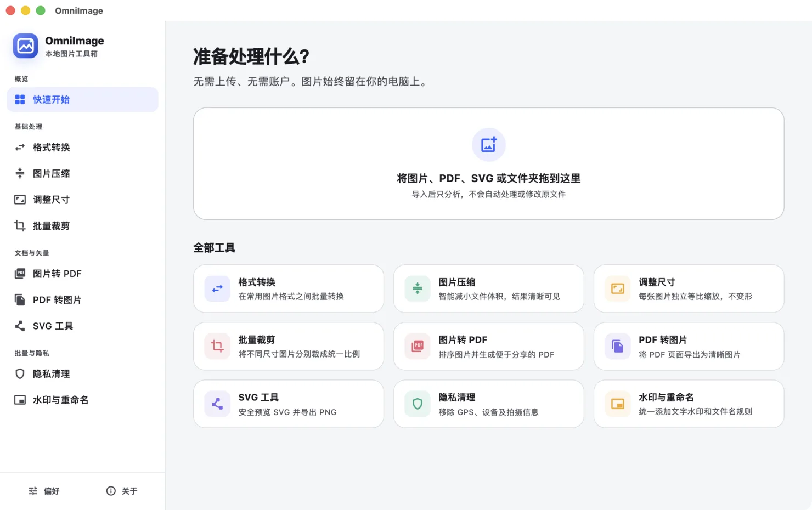Open 格式转换 from the sidebar
812x510 pixels.
point(82,147)
